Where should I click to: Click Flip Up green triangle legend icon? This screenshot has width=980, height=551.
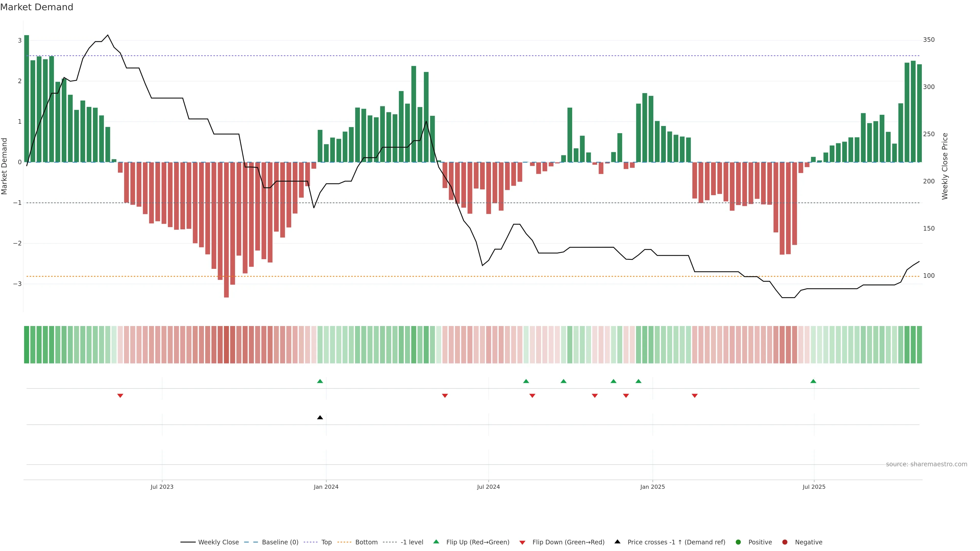[436, 542]
